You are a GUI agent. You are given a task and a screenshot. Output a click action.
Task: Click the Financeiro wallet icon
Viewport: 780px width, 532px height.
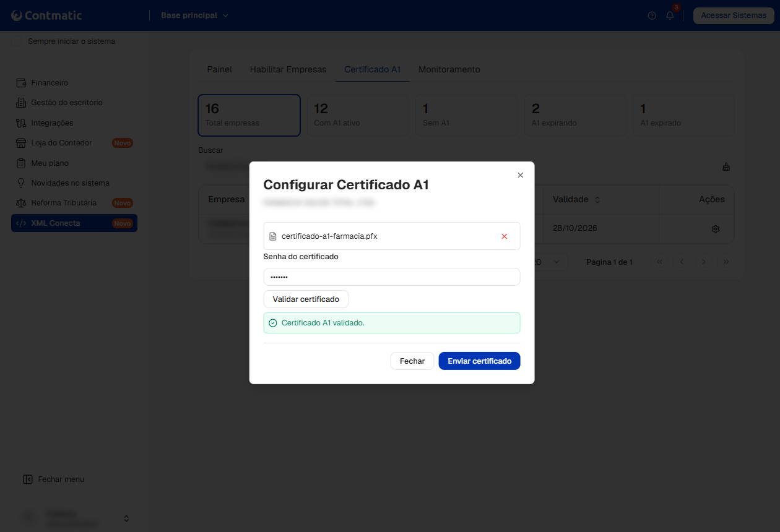tap(20, 83)
